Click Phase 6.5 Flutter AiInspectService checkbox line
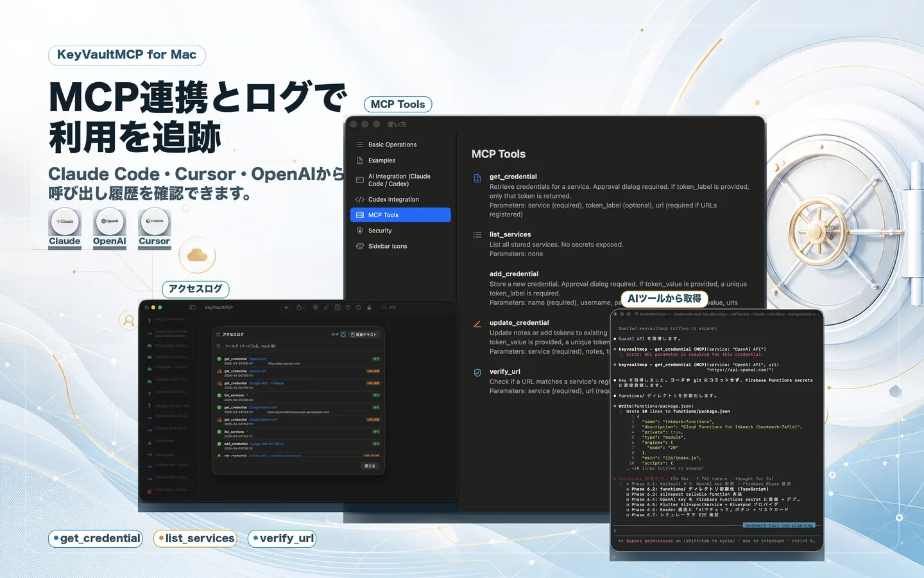Screen dimensions: 924x578 coord(702,504)
